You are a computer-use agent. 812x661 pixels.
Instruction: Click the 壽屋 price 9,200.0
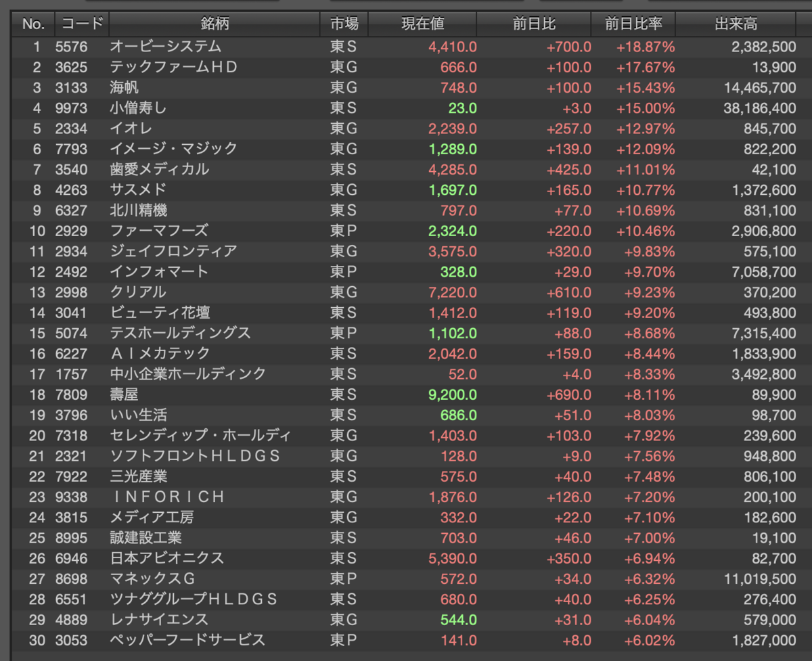[453, 394]
